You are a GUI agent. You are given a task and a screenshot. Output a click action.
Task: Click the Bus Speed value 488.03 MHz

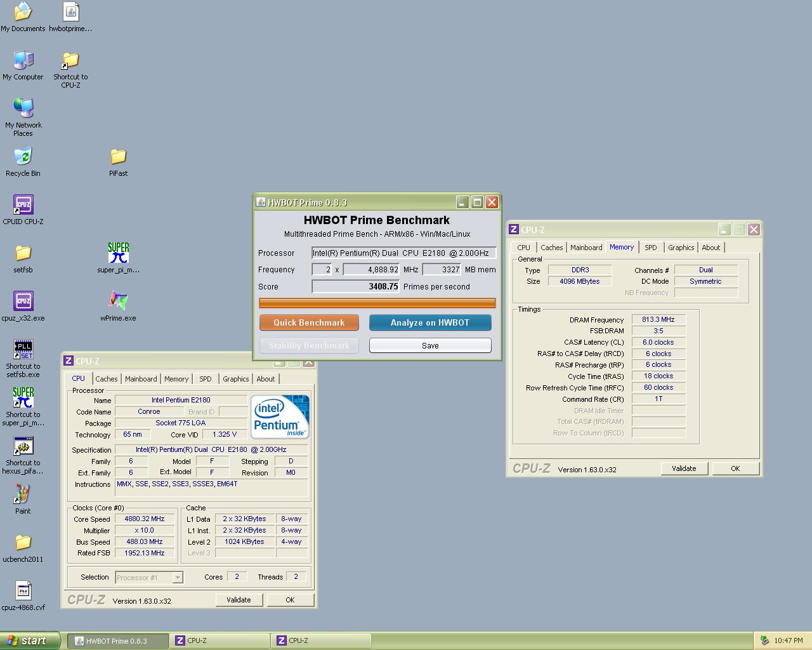[145, 542]
